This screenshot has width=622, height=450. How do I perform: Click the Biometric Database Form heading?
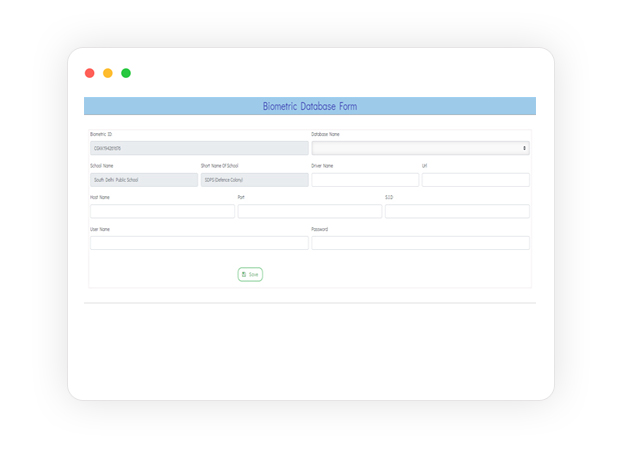click(x=310, y=106)
